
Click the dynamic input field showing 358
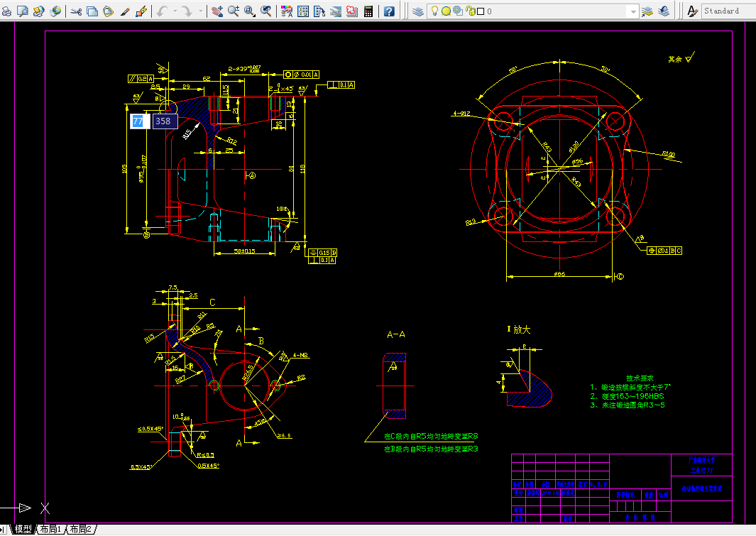coord(165,121)
